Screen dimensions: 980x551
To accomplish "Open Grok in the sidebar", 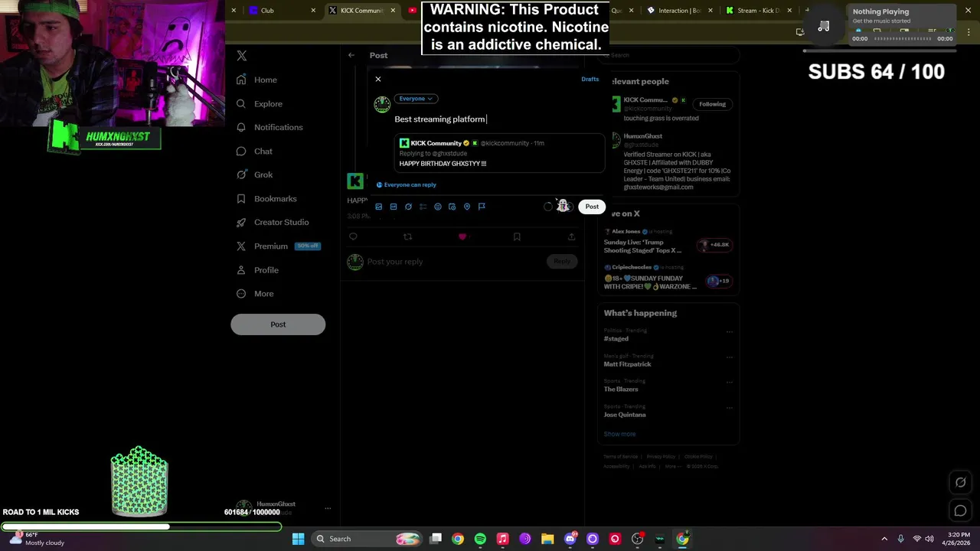I will point(254,174).
